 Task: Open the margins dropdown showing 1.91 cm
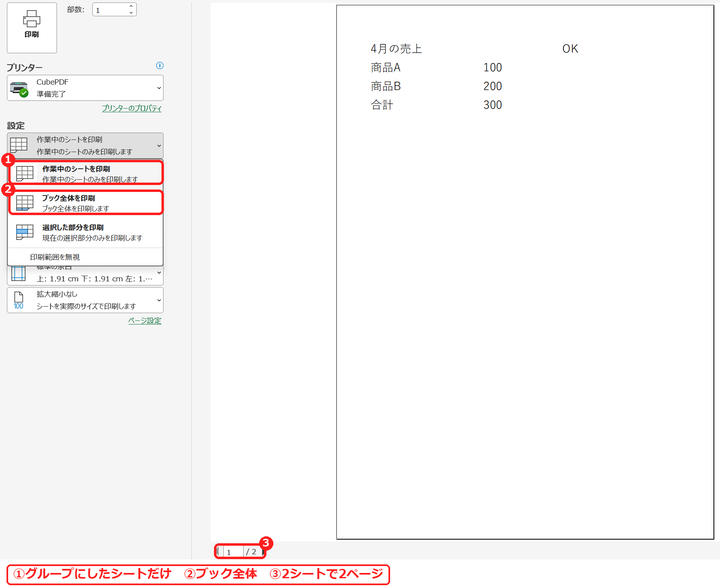click(85, 276)
